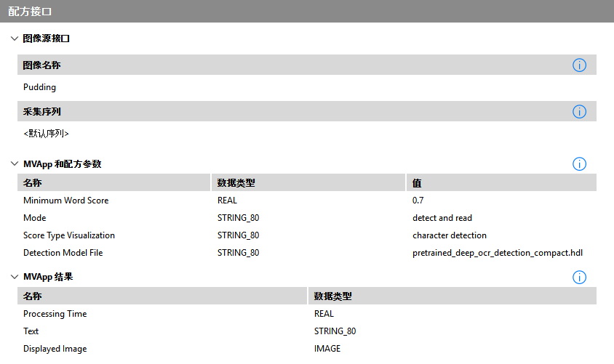Select the Detection Model File parameter row
The width and height of the screenshot is (614, 364).
click(x=63, y=253)
